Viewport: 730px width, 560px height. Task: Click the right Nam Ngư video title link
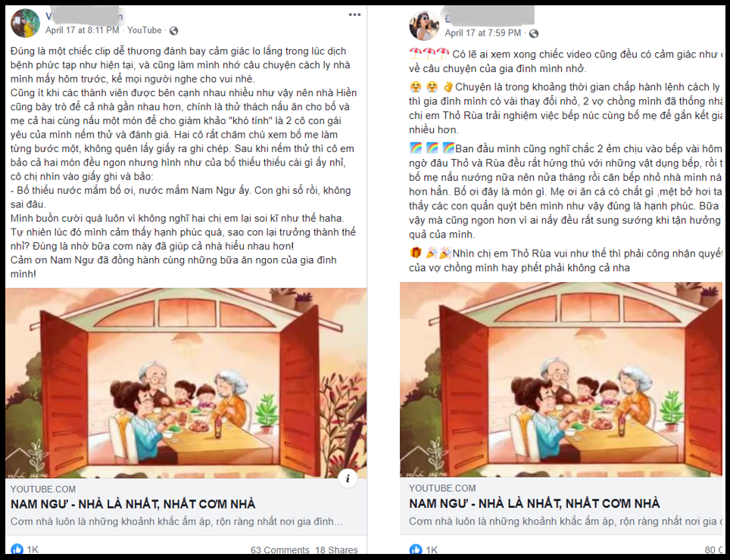click(x=535, y=503)
